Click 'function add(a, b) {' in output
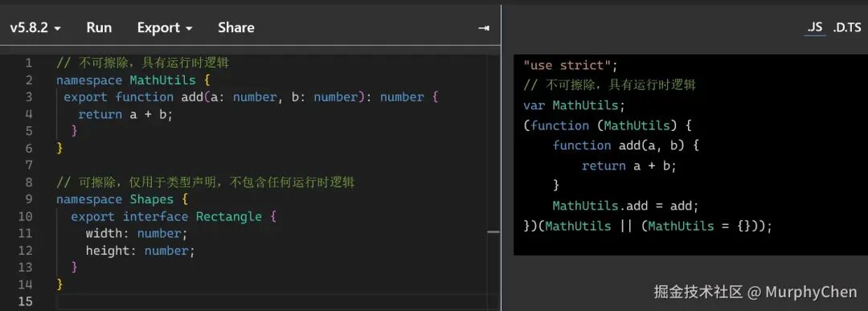This screenshot has height=311, width=868. (x=626, y=145)
